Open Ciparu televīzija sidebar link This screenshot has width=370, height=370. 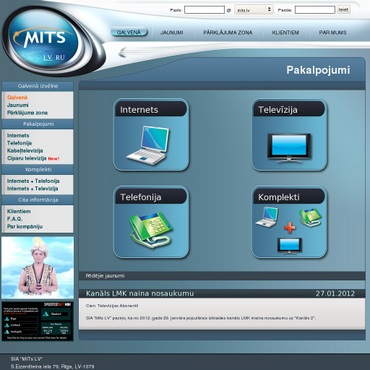pyautogui.click(x=27, y=158)
